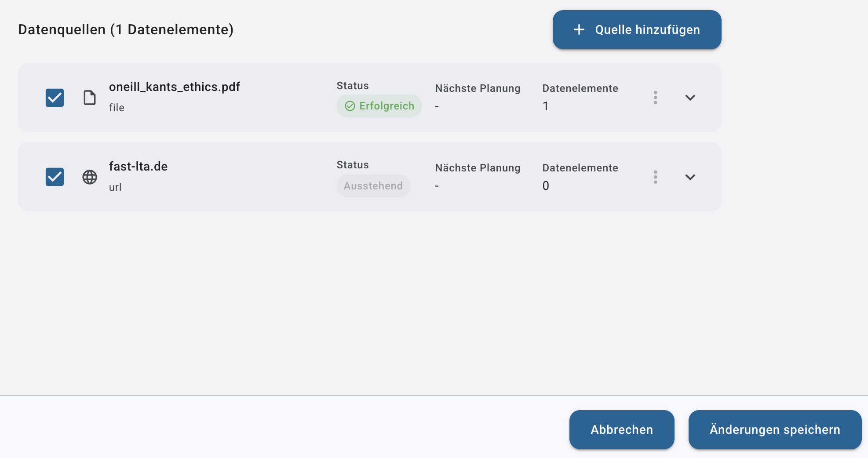
Task: Uncheck the fast-lta.de source checkbox
Action: [x=55, y=177]
